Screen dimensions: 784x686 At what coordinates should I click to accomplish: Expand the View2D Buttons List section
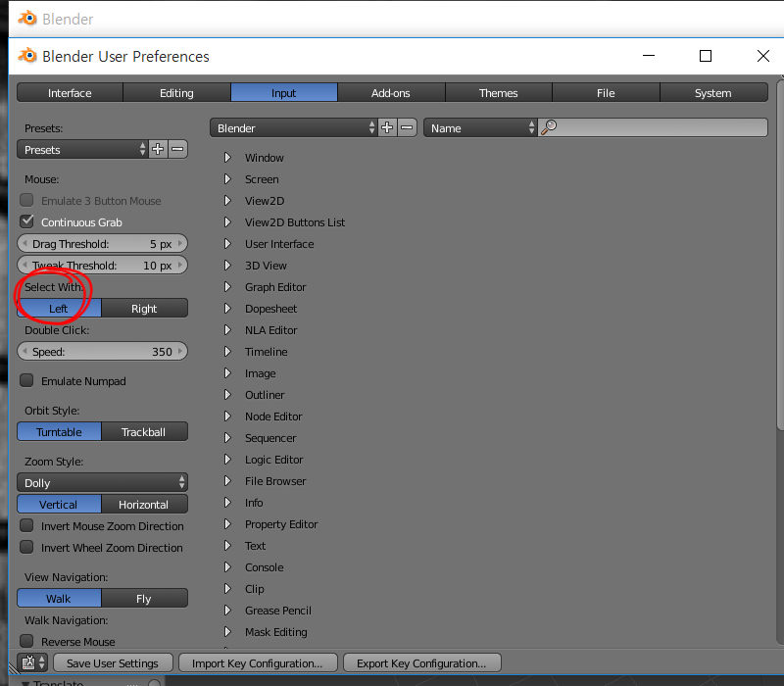click(x=227, y=222)
